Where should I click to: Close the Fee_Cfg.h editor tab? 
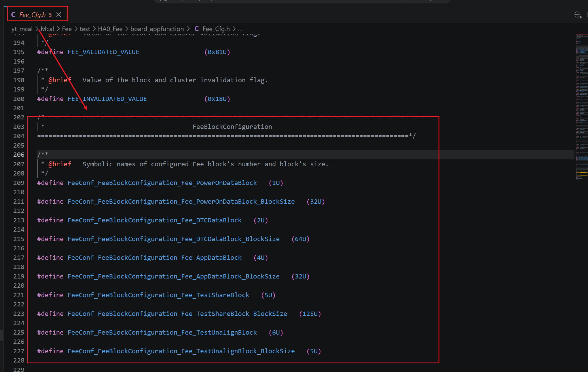pos(59,15)
